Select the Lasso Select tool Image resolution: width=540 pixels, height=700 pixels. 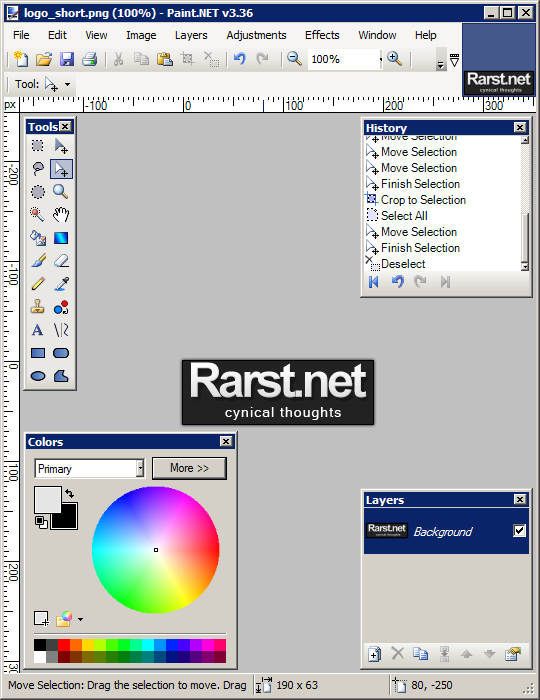tap(38, 169)
